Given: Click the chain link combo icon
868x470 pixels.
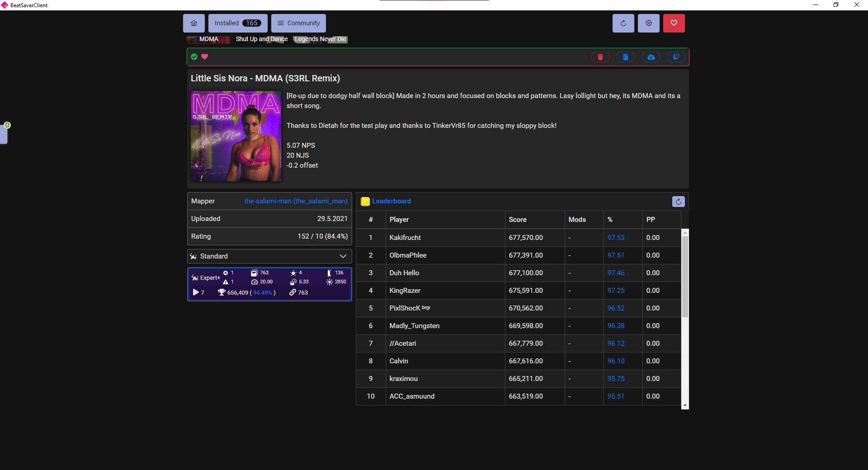Looking at the screenshot, I should [x=292, y=292].
